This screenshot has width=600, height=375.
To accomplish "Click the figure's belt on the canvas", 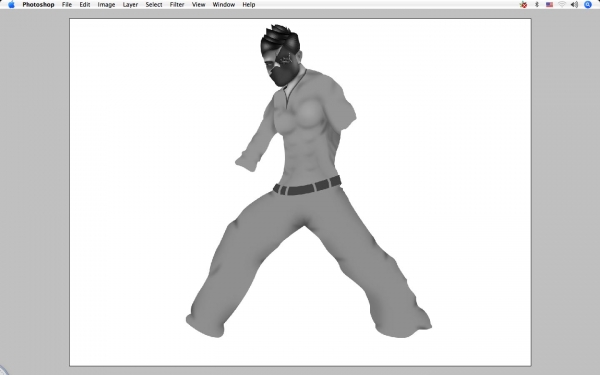I will tap(307, 186).
